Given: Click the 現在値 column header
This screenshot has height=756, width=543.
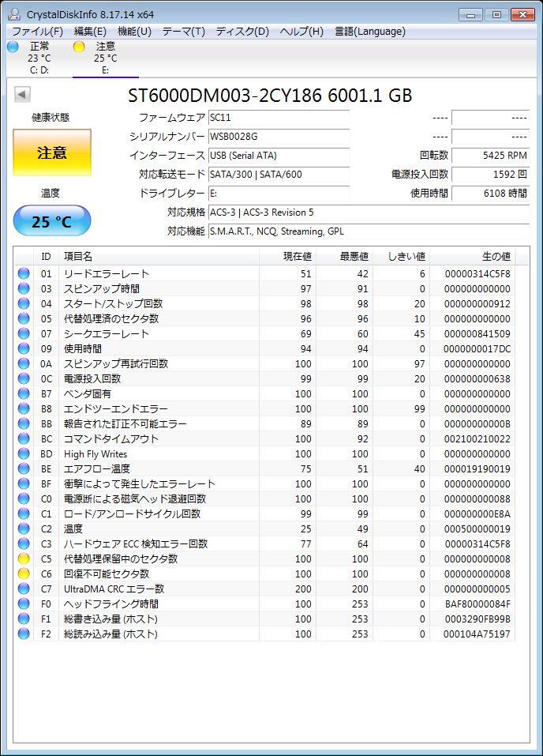Looking at the screenshot, I should 287,257.
